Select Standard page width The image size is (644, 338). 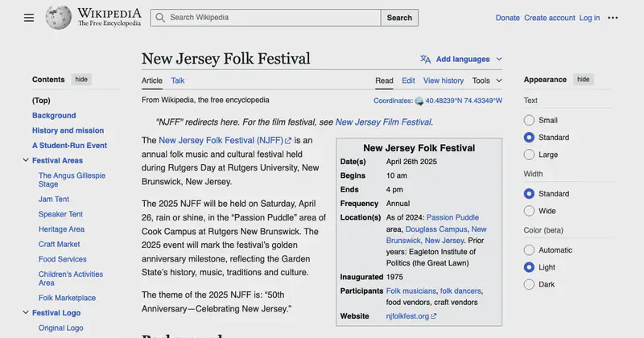(529, 194)
